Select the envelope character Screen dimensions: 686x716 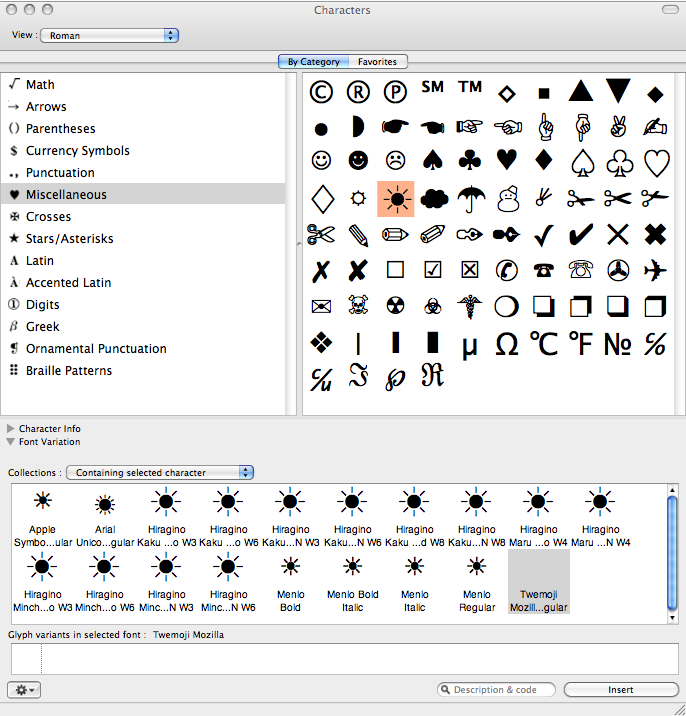pyautogui.click(x=321, y=306)
